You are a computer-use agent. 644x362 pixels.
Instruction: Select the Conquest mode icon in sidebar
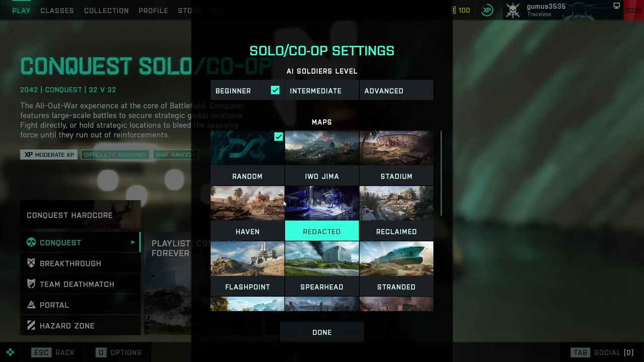coord(31,243)
